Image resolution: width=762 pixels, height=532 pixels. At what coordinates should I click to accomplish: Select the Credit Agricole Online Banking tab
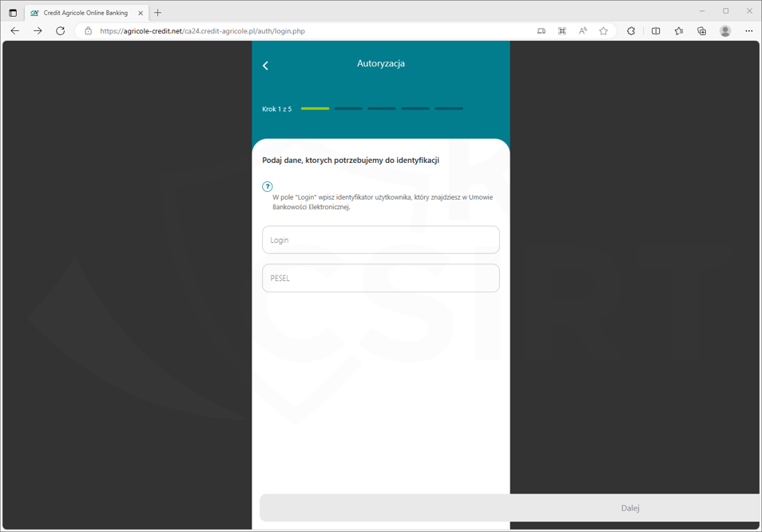coord(85,13)
